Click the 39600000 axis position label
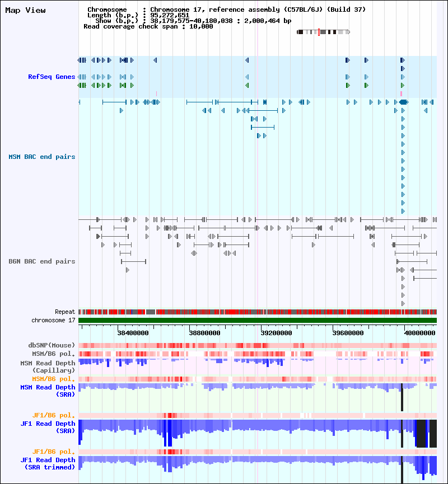This screenshot has width=448, height=484. [348, 333]
